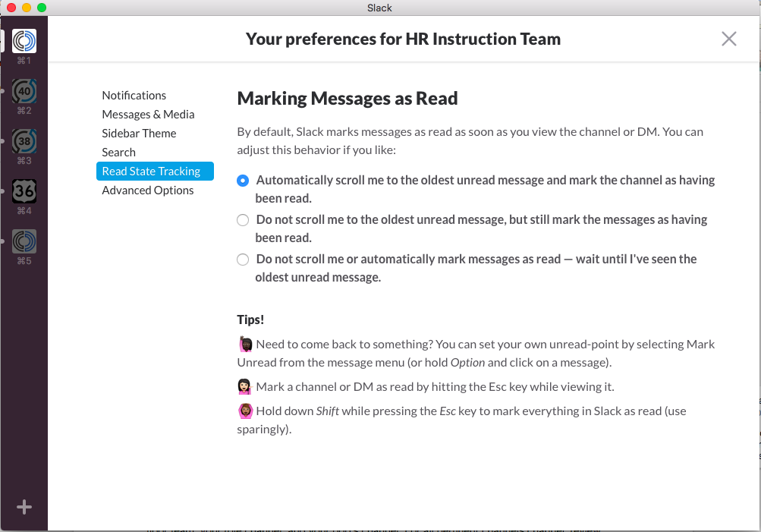Open the workspace with the 36 shield icon
The width and height of the screenshot is (761, 532).
tap(24, 190)
